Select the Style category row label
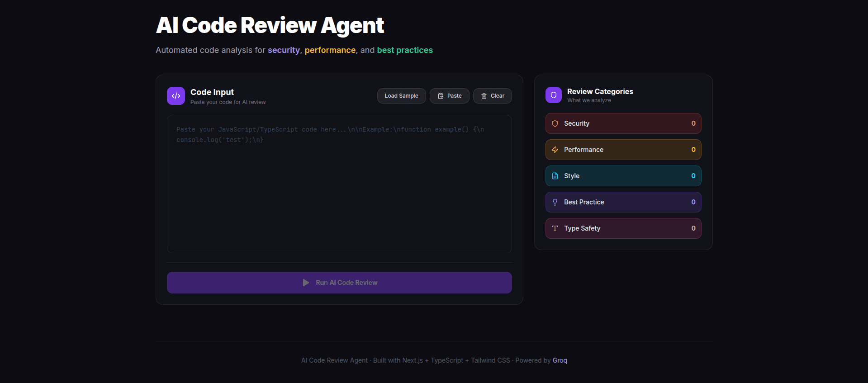The width and height of the screenshot is (868, 383). 572,176
